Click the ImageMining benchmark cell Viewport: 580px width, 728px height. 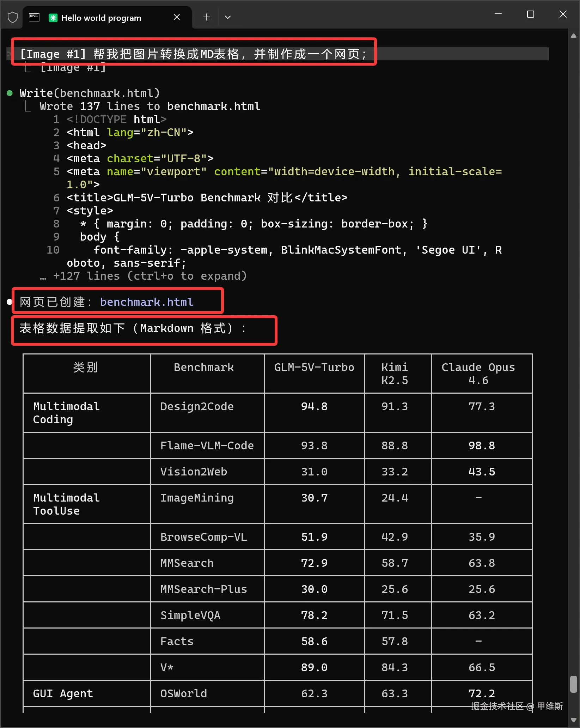coord(207,504)
